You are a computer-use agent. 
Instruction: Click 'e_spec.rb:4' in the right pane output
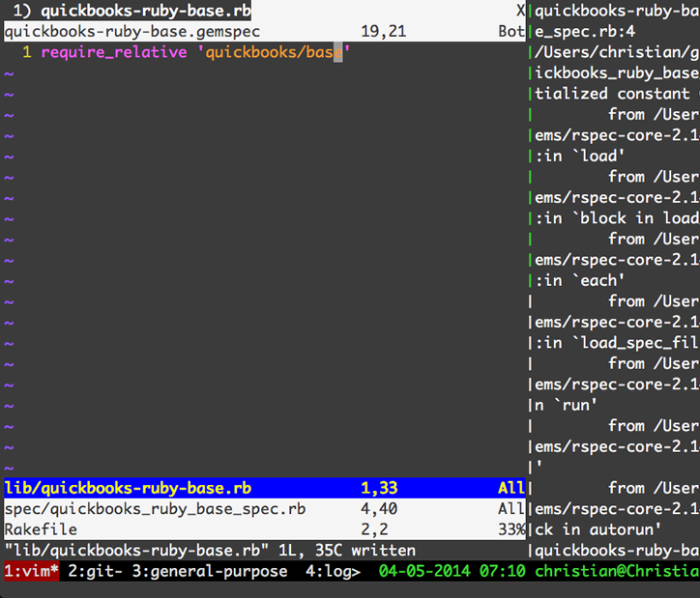585,31
